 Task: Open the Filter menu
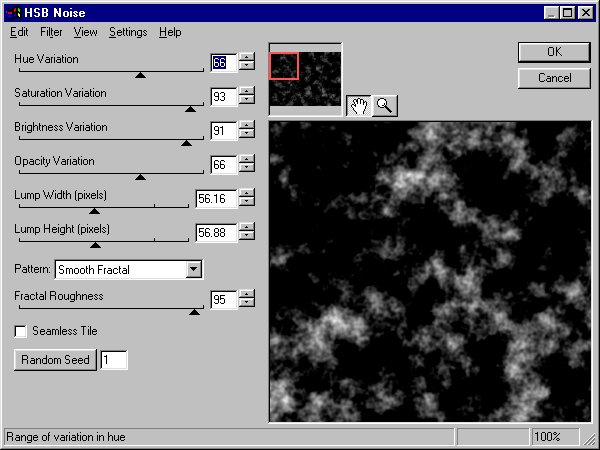click(51, 32)
